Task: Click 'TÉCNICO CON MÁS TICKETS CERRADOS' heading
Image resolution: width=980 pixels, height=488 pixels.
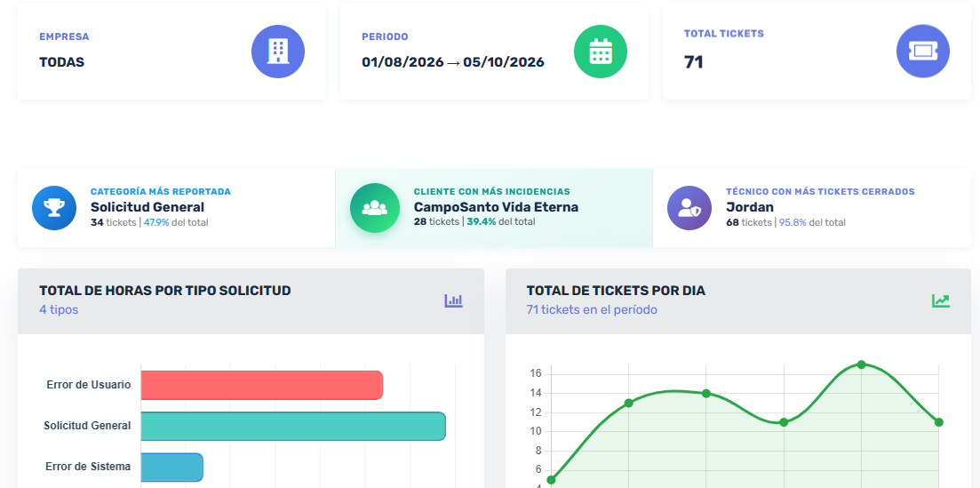Action: [x=821, y=191]
